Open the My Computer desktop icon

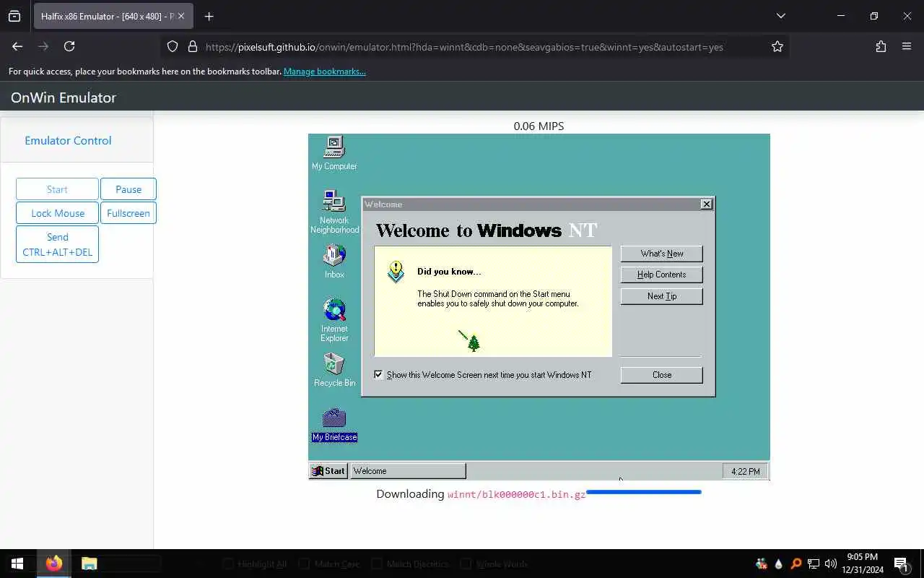click(x=334, y=152)
